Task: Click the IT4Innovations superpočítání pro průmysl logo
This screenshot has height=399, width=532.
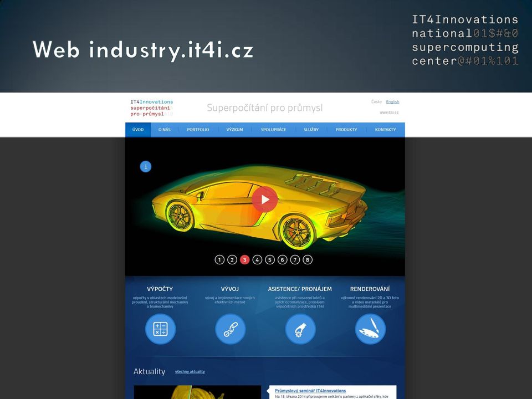Action: click(152, 108)
